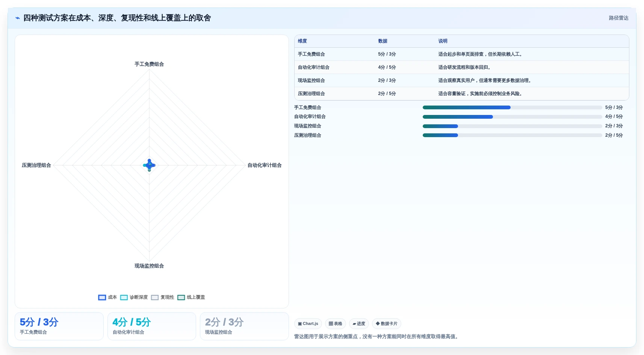Click the 压测治理组合 progress bar
644x355 pixels.
click(512, 135)
